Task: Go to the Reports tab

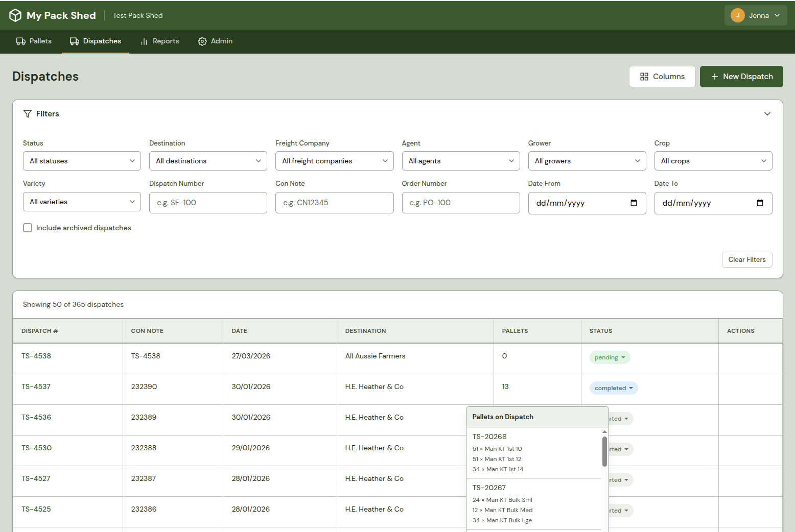Action: [x=160, y=41]
